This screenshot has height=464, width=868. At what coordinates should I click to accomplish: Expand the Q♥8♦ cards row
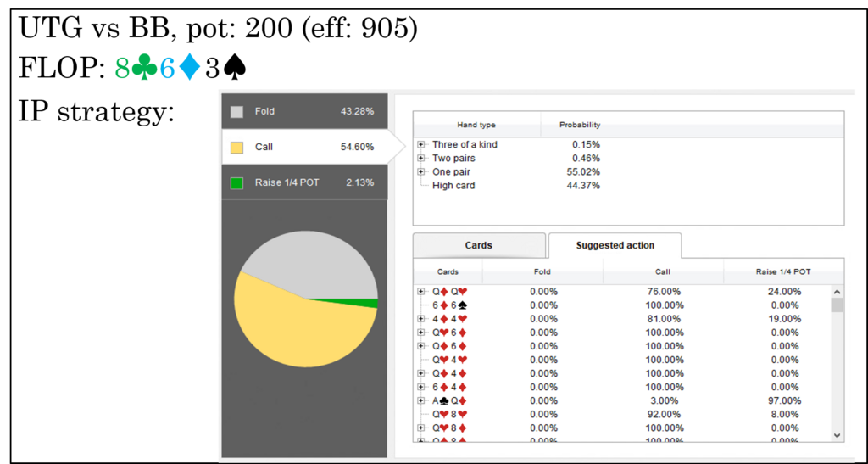pyautogui.click(x=421, y=428)
